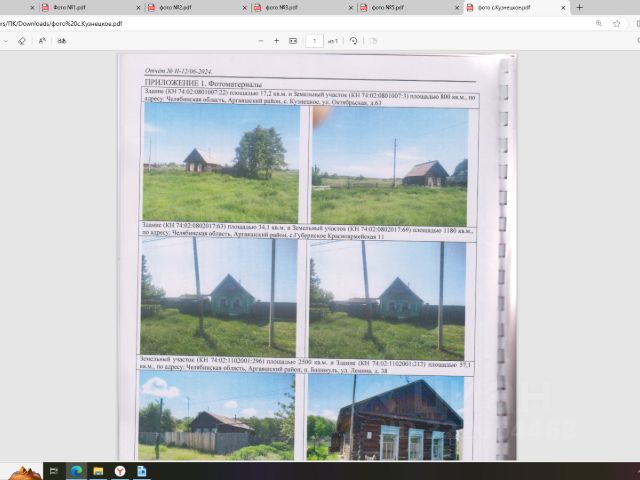Click the house with tree photo
The height and width of the screenshot is (480, 640).
point(221,162)
